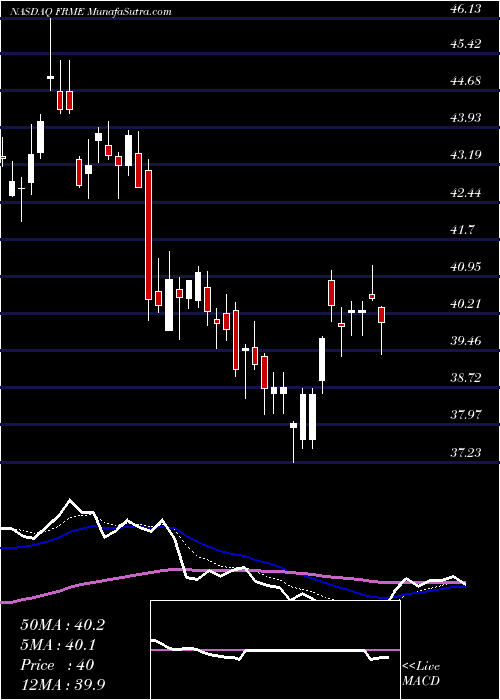Click the 38.72 price axis label
This screenshot has width=500, height=700.
[x=466, y=378]
